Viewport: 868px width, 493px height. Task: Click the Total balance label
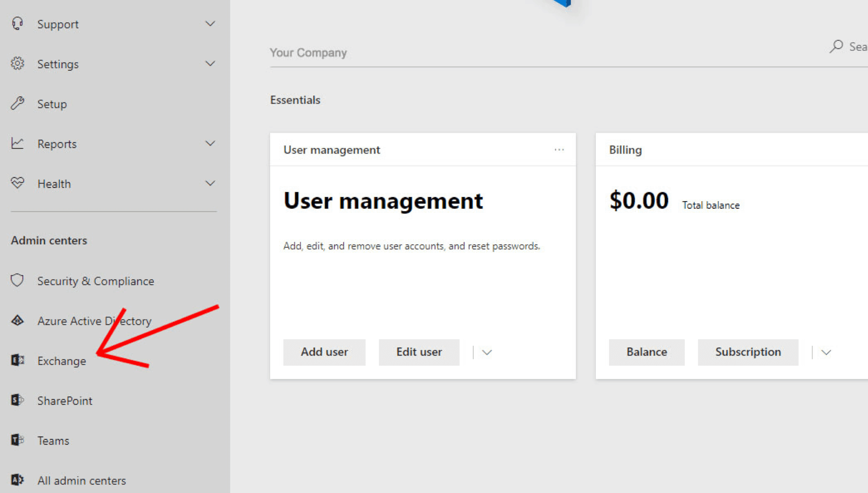tap(711, 205)
